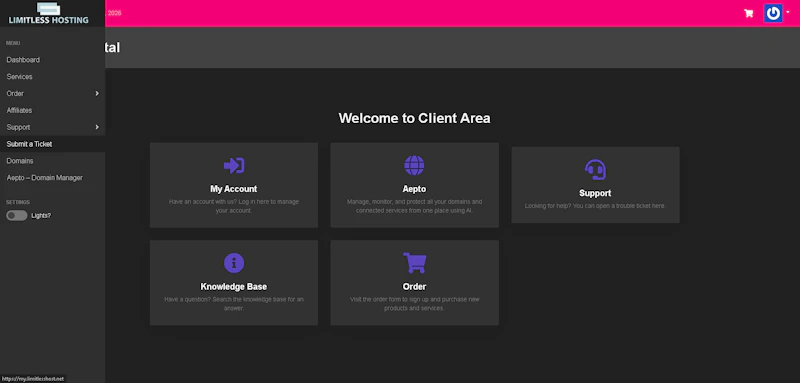The height and width of the screenshot is (383, 800).
Task: Click the Aepto card title
Action: 414,189
